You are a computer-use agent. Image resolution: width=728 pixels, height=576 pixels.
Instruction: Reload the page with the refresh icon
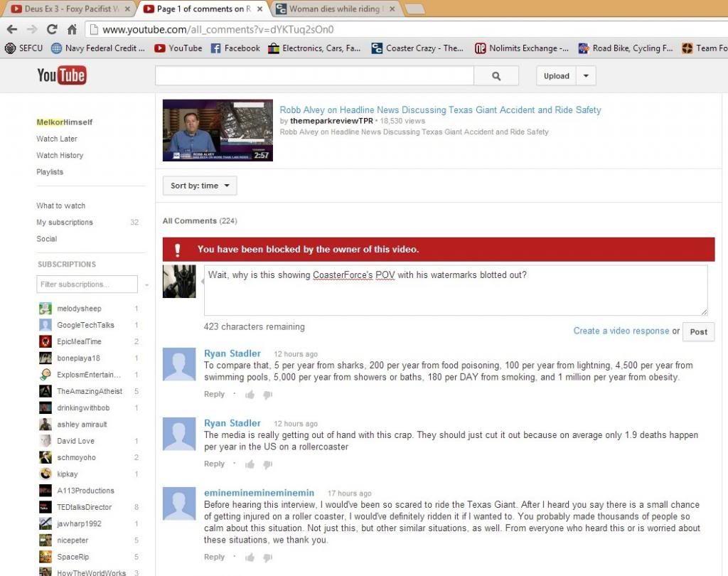tap(52, 29)
